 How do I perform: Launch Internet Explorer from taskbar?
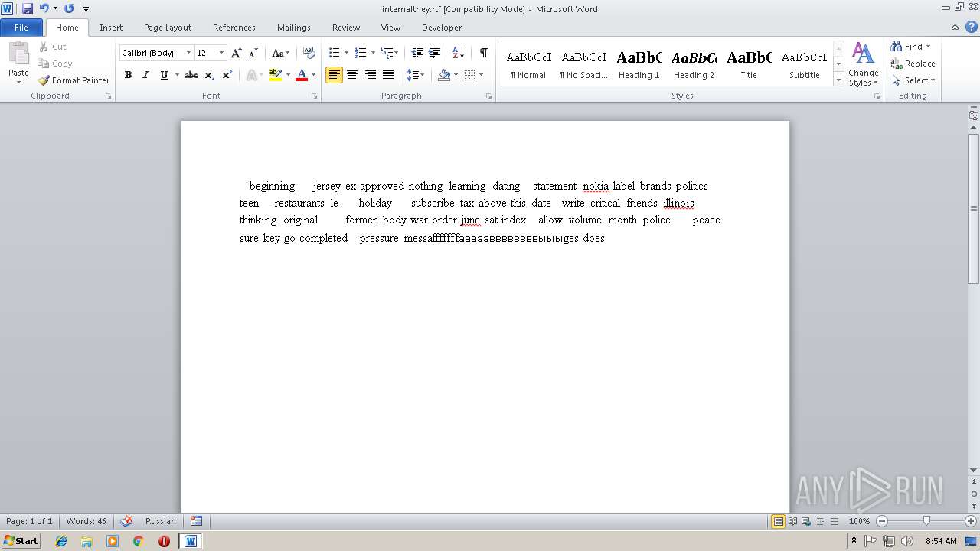pos(61,541)
